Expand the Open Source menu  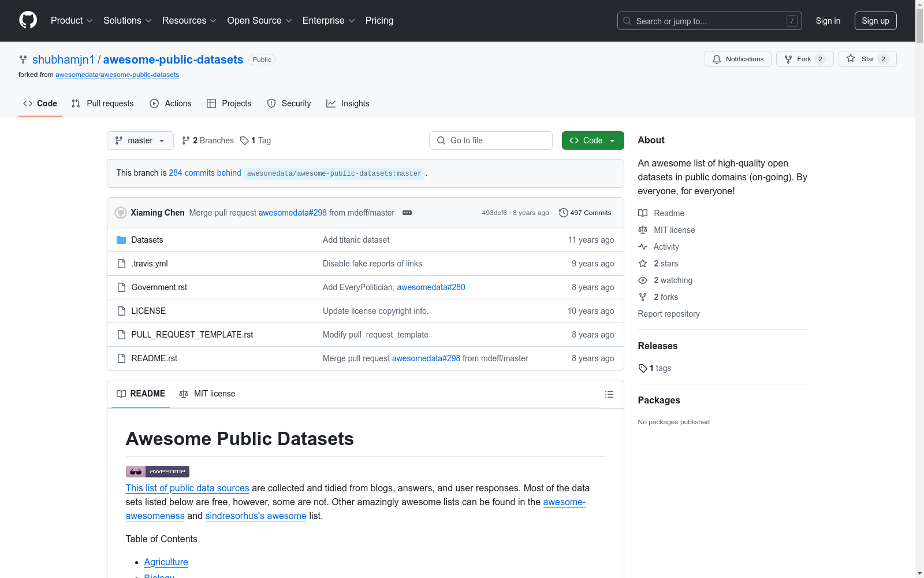[260, 20]
